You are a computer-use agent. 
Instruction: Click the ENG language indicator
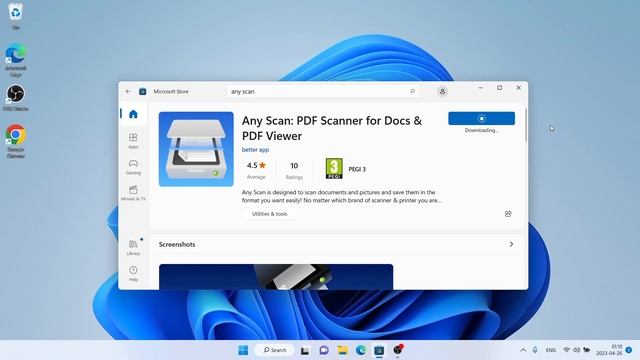coord(551,350)
